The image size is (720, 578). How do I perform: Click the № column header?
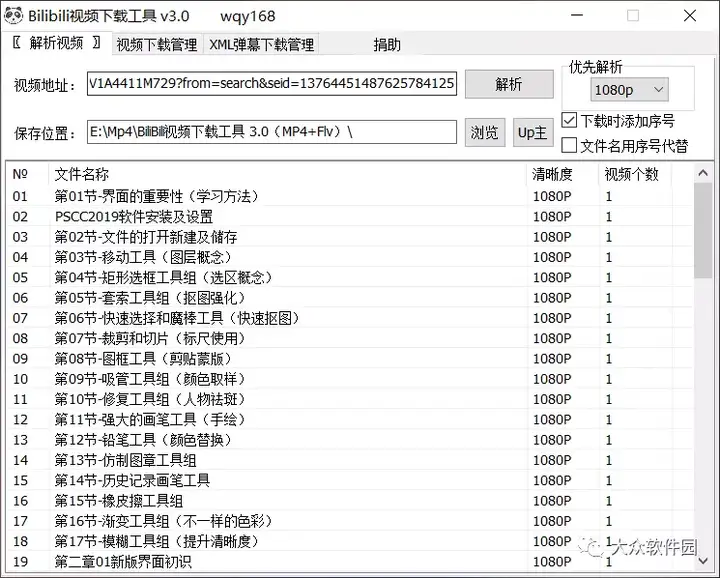pos(28,174)
